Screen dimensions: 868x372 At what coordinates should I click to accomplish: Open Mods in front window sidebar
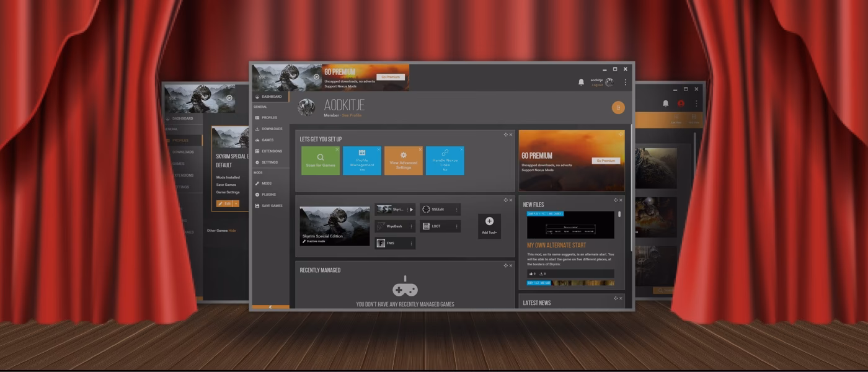(x=270, y=183)
